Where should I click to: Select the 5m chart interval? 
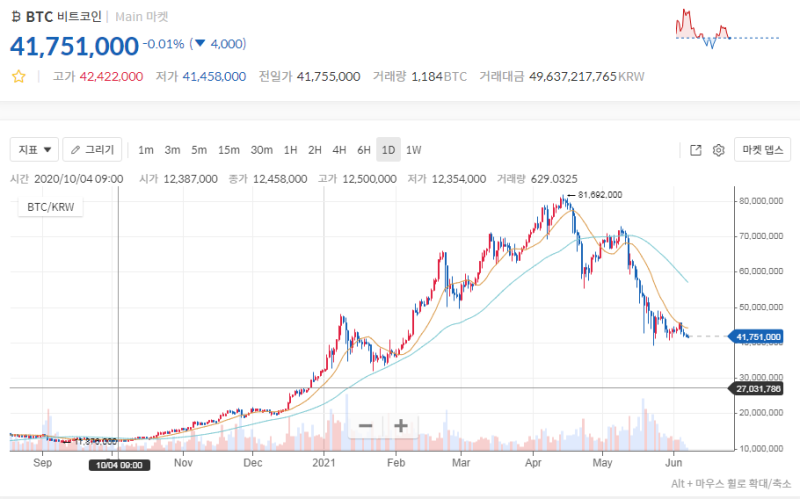tap(199, 150)
